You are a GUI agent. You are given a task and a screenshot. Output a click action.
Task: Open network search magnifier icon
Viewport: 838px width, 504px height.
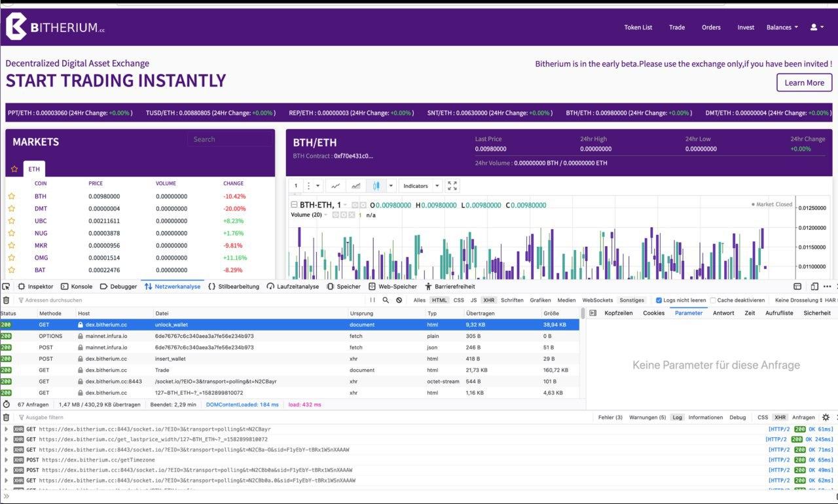pos(386,300)
